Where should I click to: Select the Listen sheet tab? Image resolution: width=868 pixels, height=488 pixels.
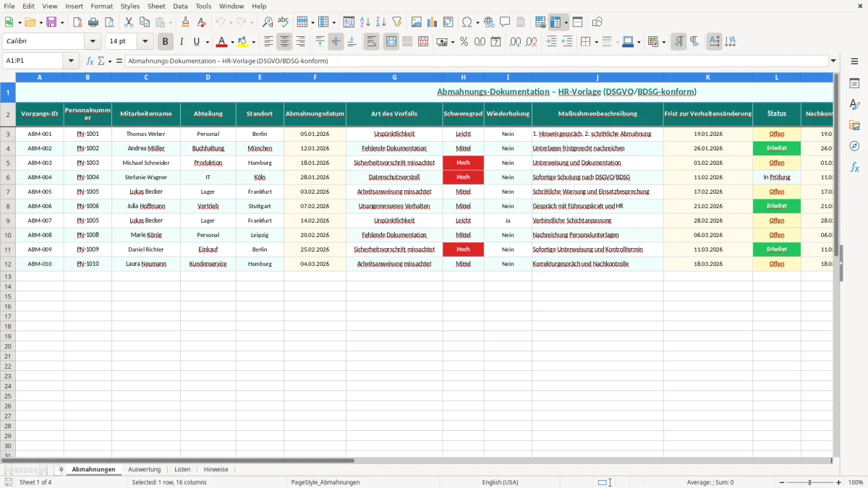coord(182,469)
